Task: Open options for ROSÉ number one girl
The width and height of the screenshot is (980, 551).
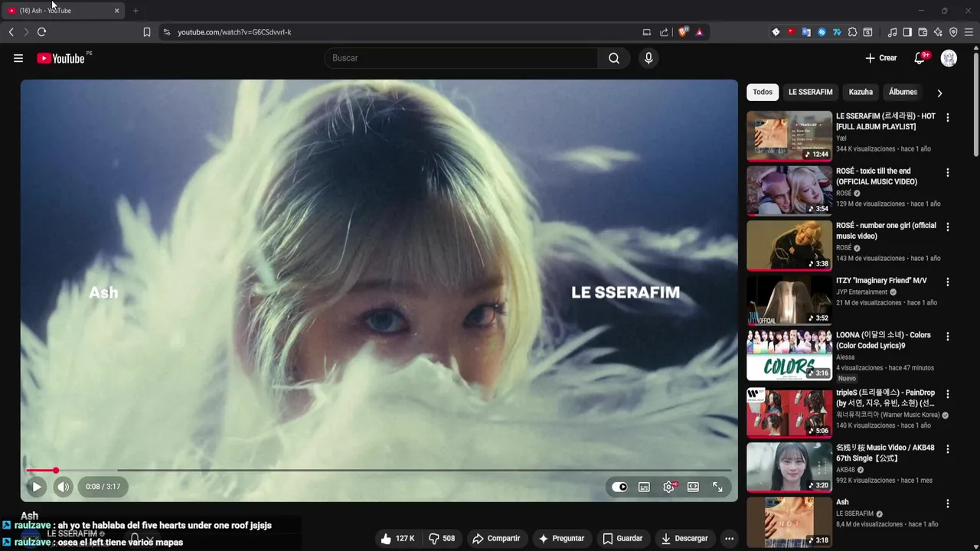Action: [x=948, y=227]
